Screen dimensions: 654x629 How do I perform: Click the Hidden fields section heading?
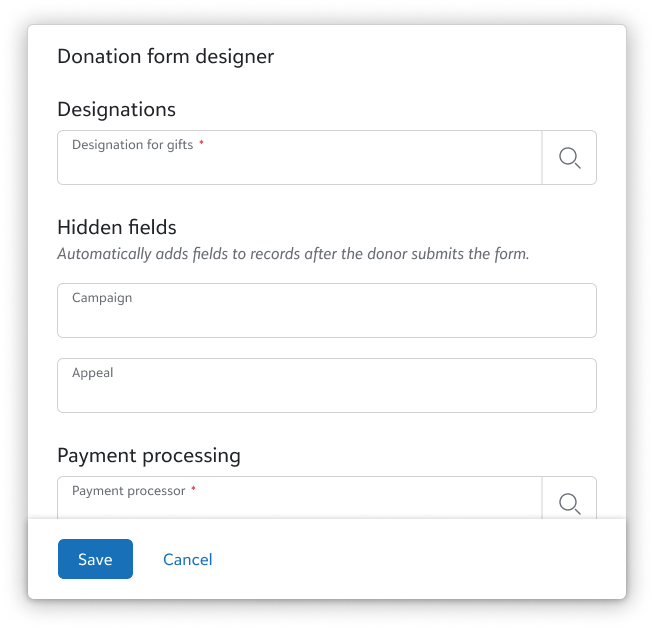pyautogui.click(x=117, y=227)
